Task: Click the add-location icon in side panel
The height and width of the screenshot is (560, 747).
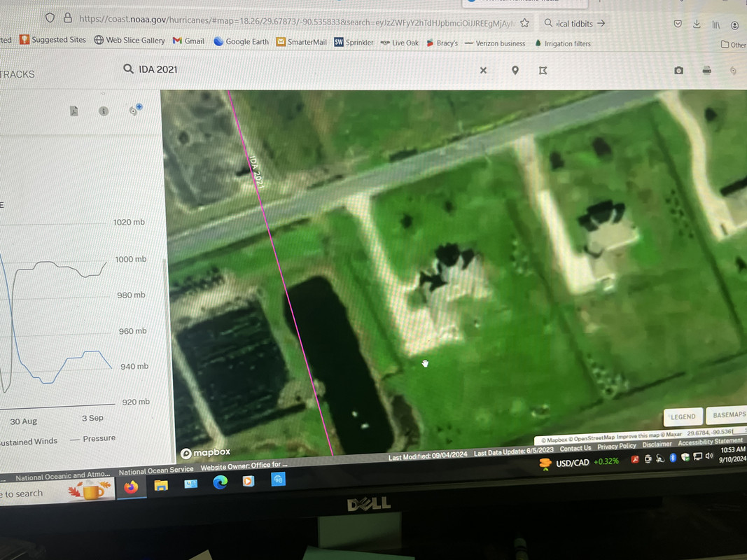Action: [135, 109]
